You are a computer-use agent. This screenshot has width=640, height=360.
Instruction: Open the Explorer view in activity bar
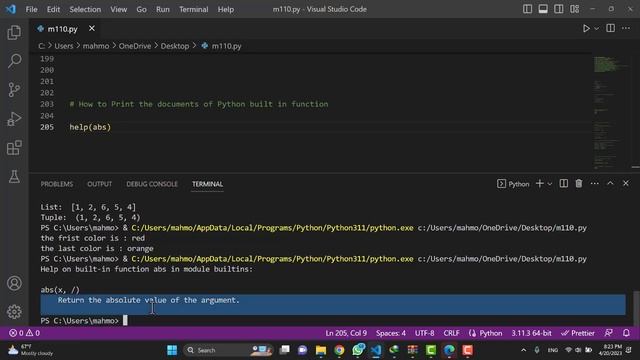click(14, 33)
